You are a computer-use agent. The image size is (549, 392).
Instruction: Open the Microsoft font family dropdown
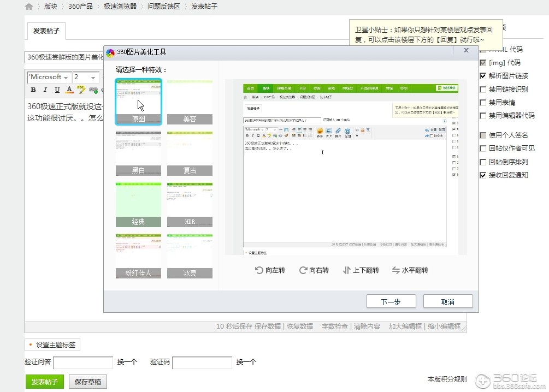(x=48, y=77)
